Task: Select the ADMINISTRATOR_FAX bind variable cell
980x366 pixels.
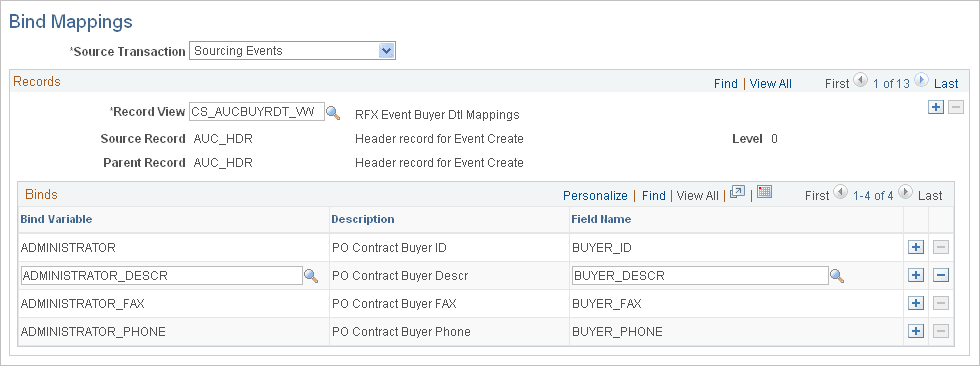Action: tap(82, 304)
